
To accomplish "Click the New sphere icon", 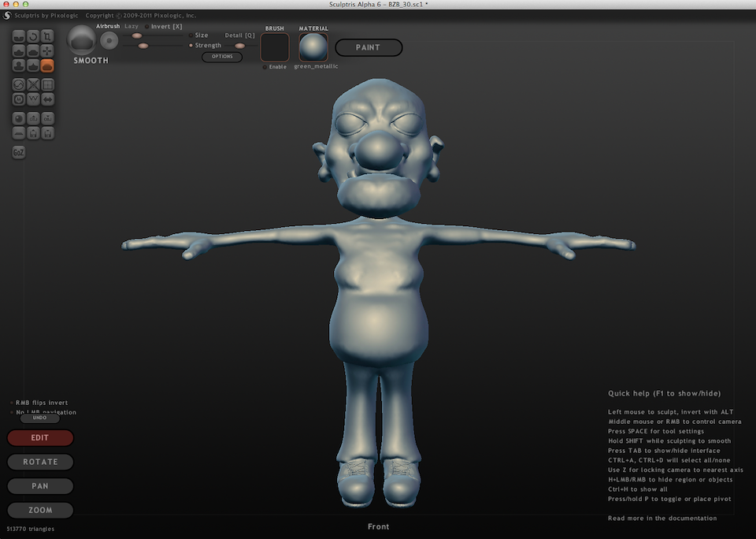I will tap(19, 118).
